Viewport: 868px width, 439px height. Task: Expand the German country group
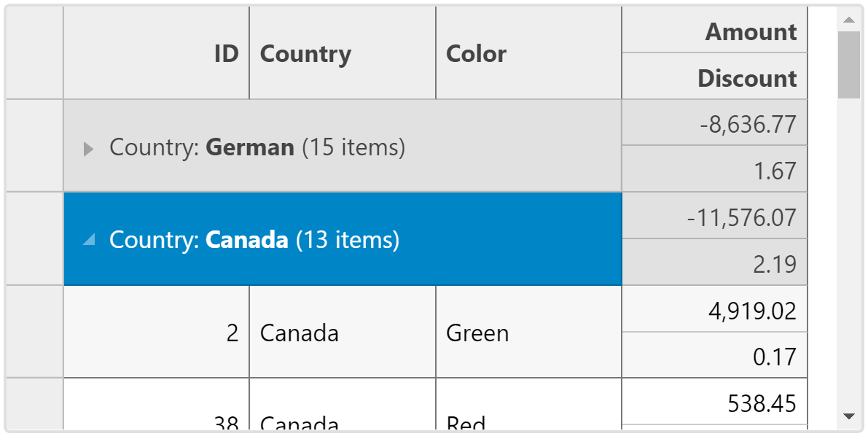(x=89, y=148)
